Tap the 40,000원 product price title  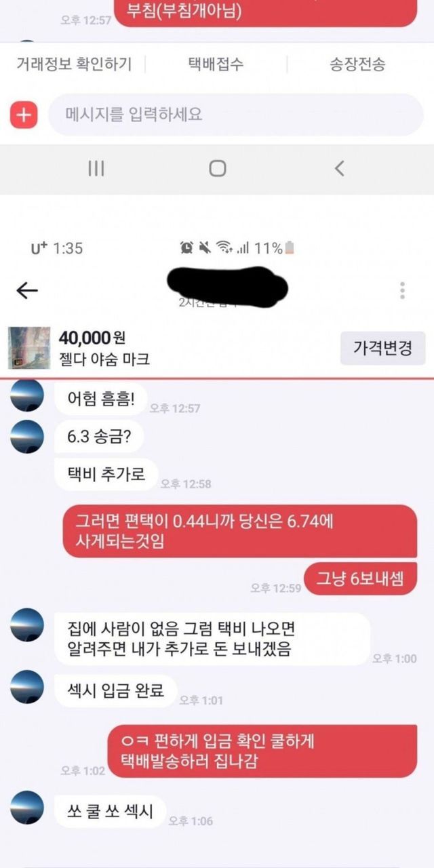pyautogui.click(x=92, y=337)
